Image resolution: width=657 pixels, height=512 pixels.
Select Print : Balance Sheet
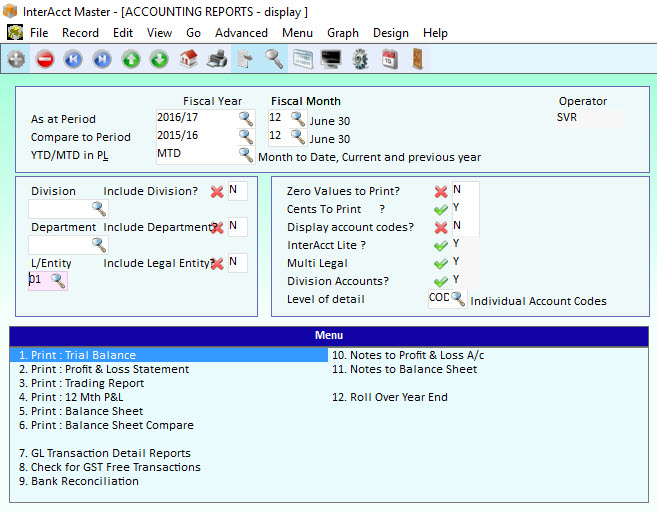[81, 411]
